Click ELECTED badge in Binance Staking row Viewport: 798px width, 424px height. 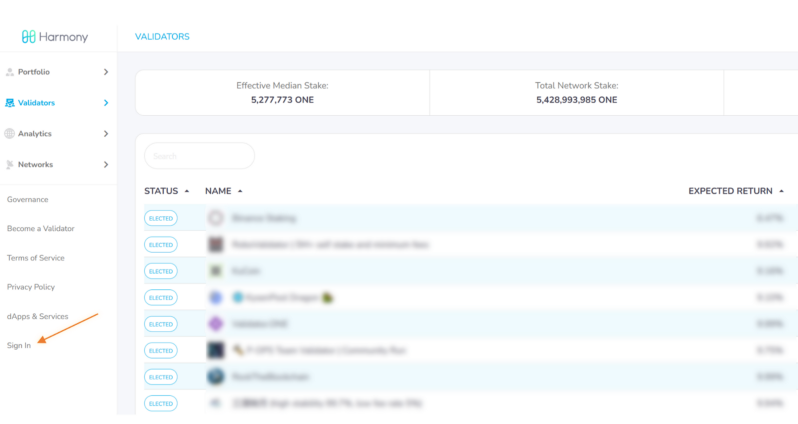161,218
